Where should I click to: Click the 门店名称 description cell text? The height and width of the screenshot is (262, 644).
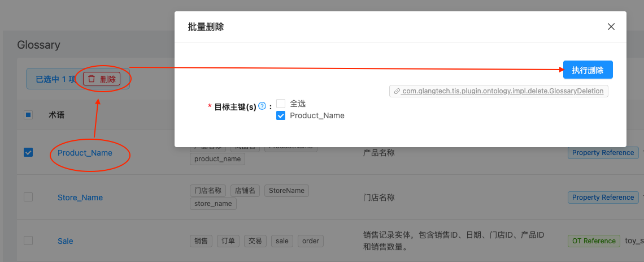coord(379,197)
